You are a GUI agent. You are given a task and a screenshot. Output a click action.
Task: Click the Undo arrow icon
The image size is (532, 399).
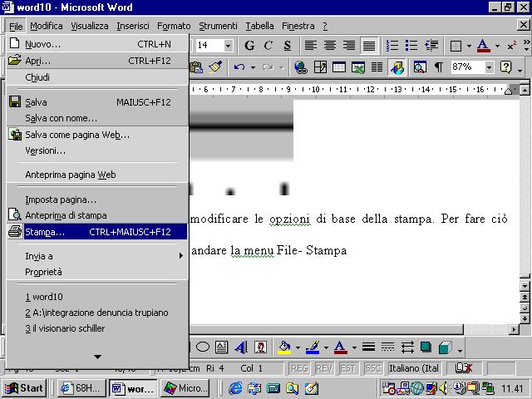[239, 67]
